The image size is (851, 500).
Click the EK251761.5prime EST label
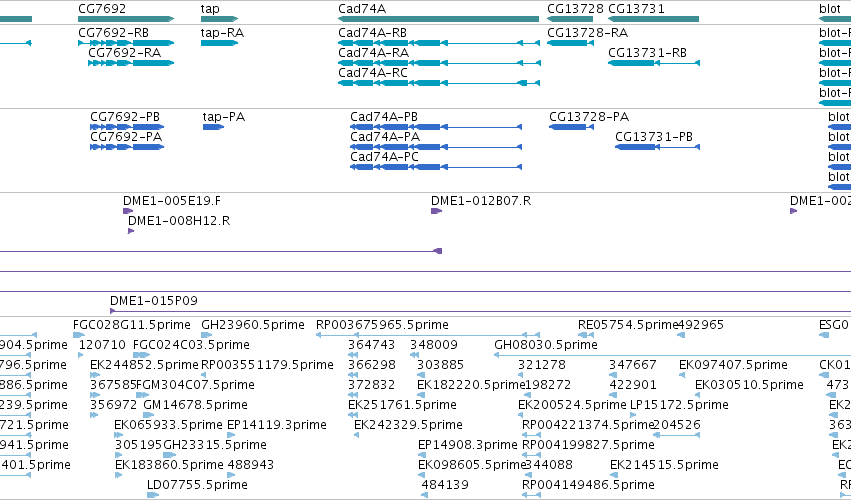click(402, 405)
